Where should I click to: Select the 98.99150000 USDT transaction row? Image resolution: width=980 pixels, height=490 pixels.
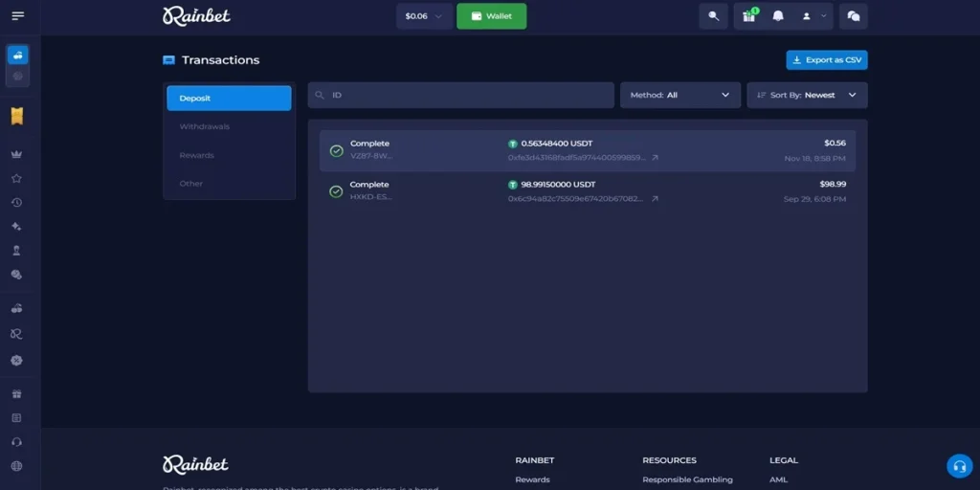click(x=588, y=191)
